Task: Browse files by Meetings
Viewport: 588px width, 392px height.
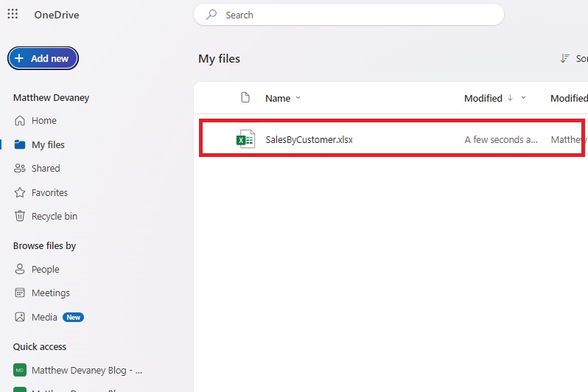Action: click(50, 293)
